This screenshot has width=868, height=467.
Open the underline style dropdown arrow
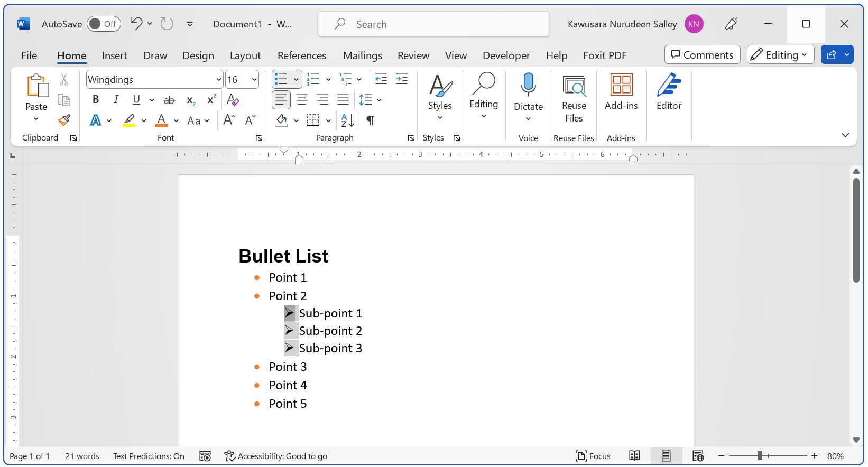point(152,100)
